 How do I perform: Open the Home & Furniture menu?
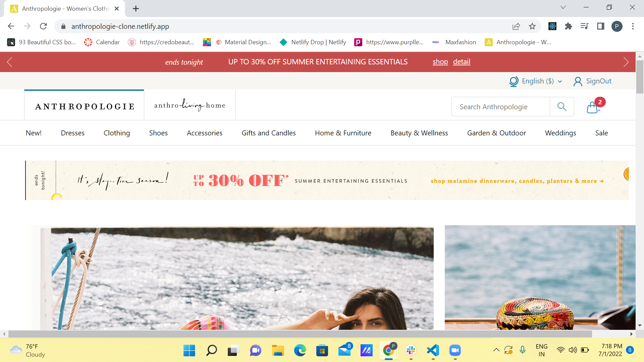click(343, 133)
